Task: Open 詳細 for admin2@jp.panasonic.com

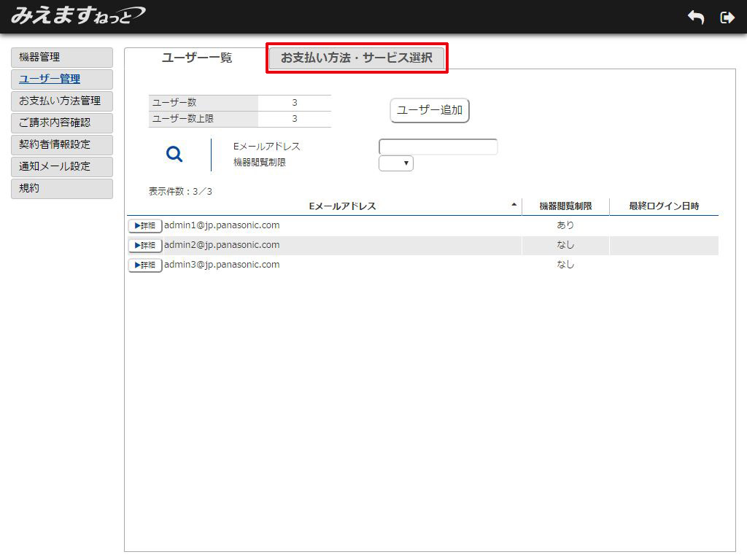Action: (x=145, y=246)
